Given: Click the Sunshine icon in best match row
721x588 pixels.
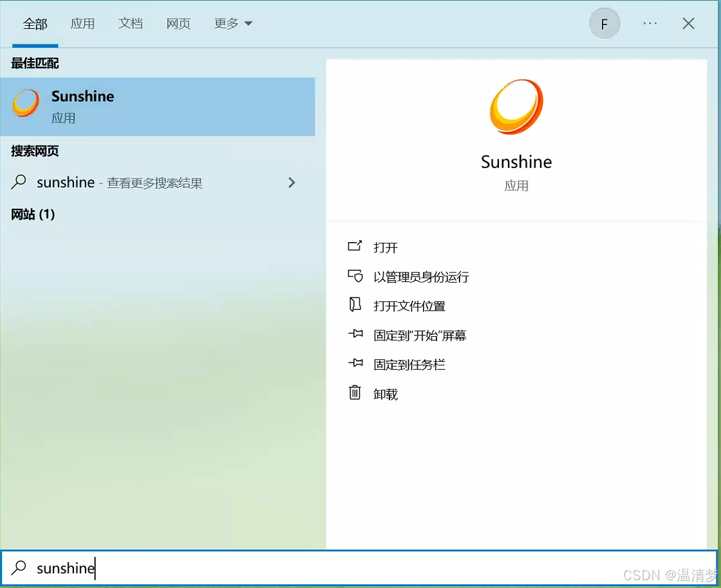Looking at the screenshot, I should pyautogui.click(x=26, y=103).
